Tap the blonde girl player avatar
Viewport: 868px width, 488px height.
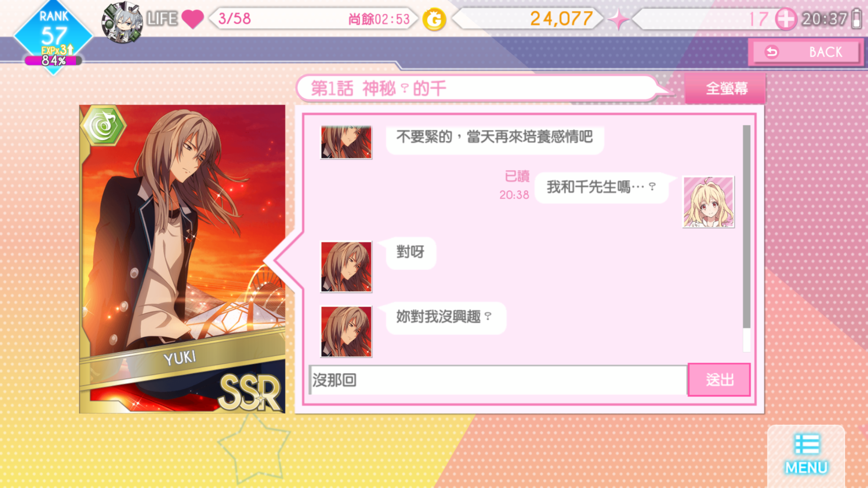tap(708, 202)
